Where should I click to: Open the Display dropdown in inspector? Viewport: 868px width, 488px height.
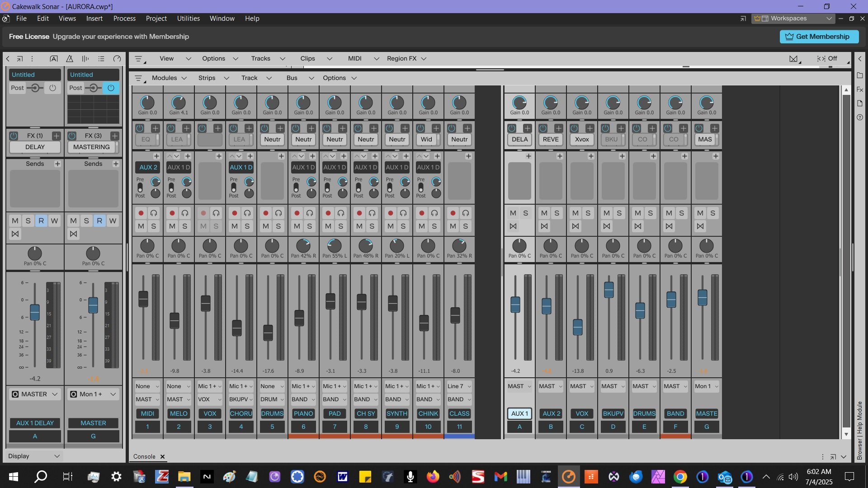coord(34,456)
